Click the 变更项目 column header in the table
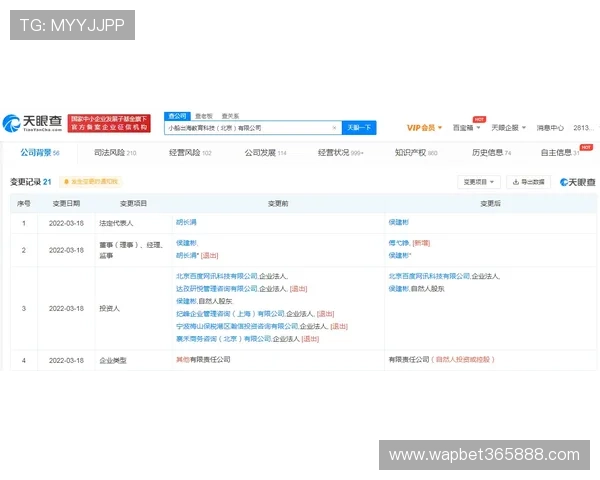 pos(133,204)
